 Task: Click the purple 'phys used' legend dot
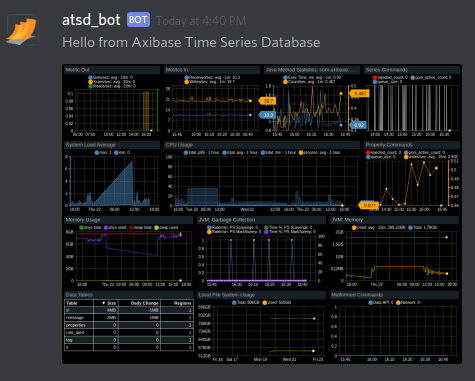[x=106, y=227]
